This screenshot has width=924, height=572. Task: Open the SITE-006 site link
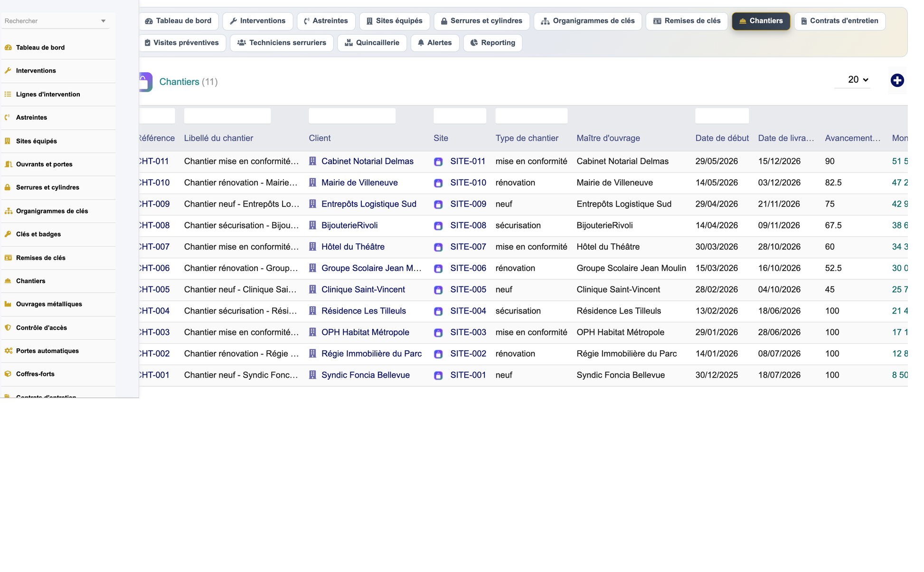click(x=468, y=268)
